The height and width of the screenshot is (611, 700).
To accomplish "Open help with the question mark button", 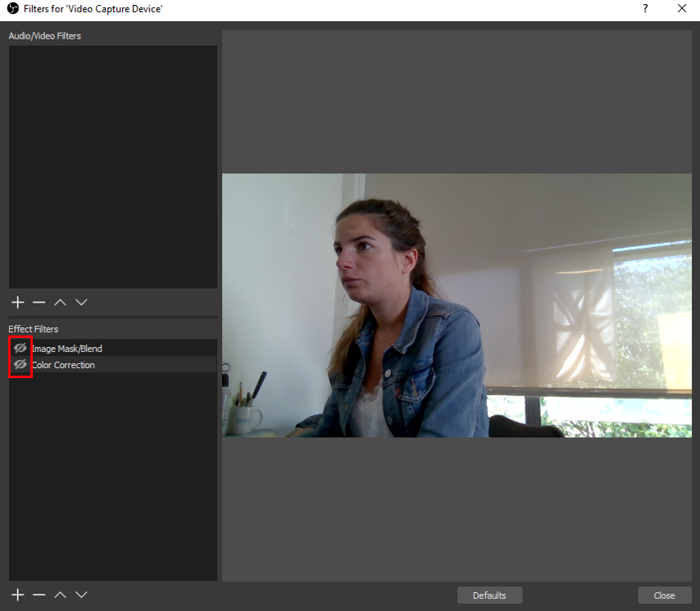I will (x=645, y=8).
